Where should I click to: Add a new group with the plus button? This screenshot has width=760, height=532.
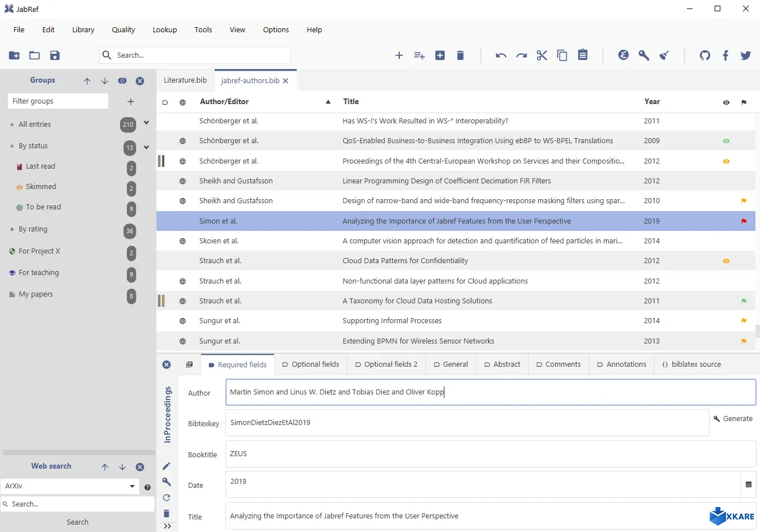[x=131, y=102]
